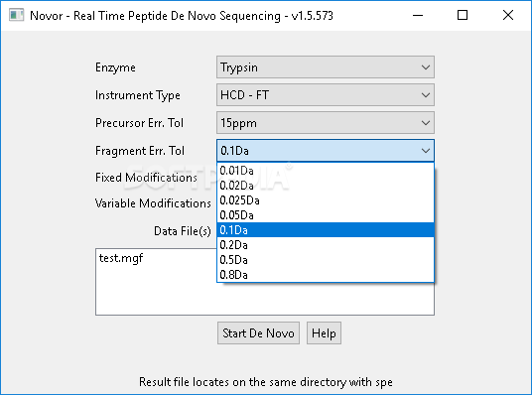Close the Novor window

(508, 15)
